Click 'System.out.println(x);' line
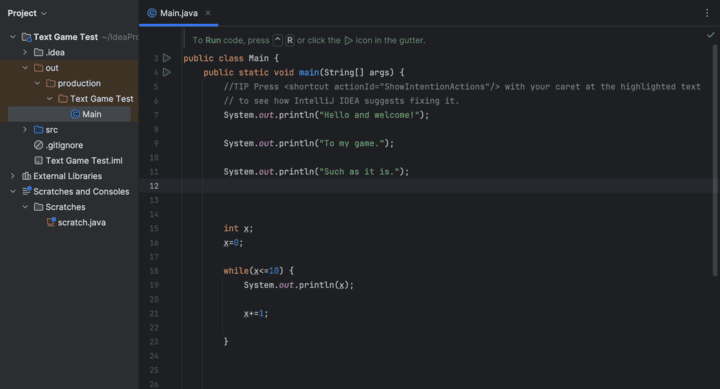This screenshot has width=720, height=389. [x=299, y=285]
